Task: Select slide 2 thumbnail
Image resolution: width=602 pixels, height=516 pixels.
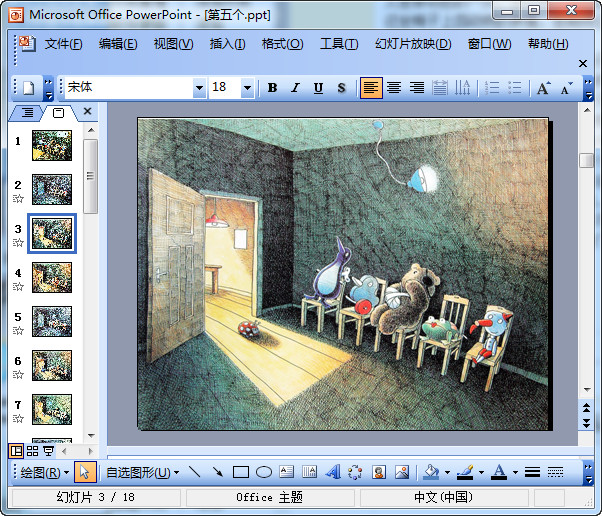Action: point(52,189)
